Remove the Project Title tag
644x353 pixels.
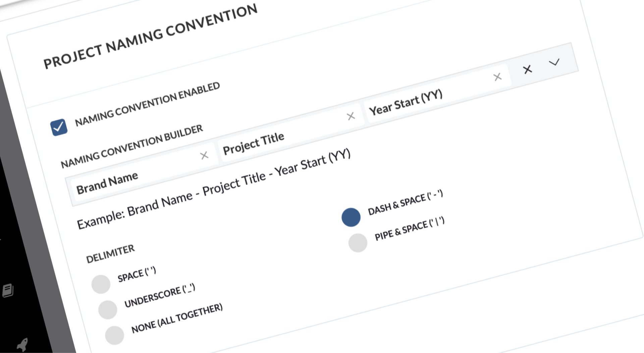click(x=351, y=116)
